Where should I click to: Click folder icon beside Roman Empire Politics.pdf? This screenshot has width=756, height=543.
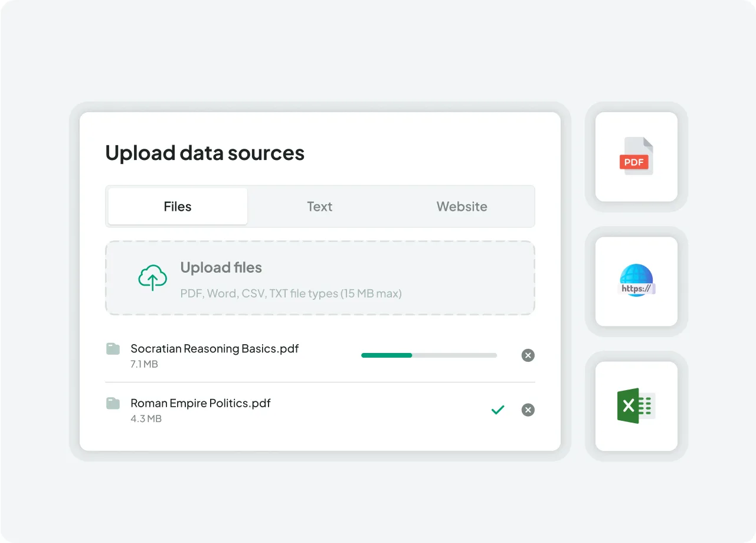pos(113,403)
